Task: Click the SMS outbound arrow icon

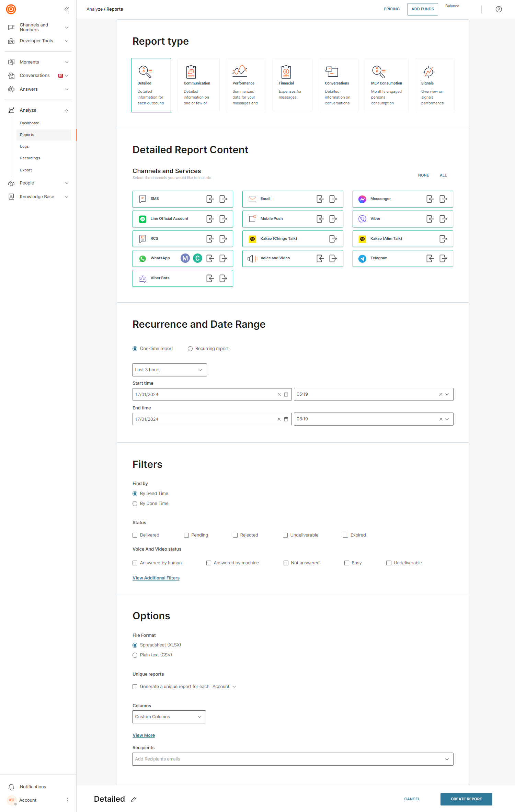Action: [x=223, y=199]
